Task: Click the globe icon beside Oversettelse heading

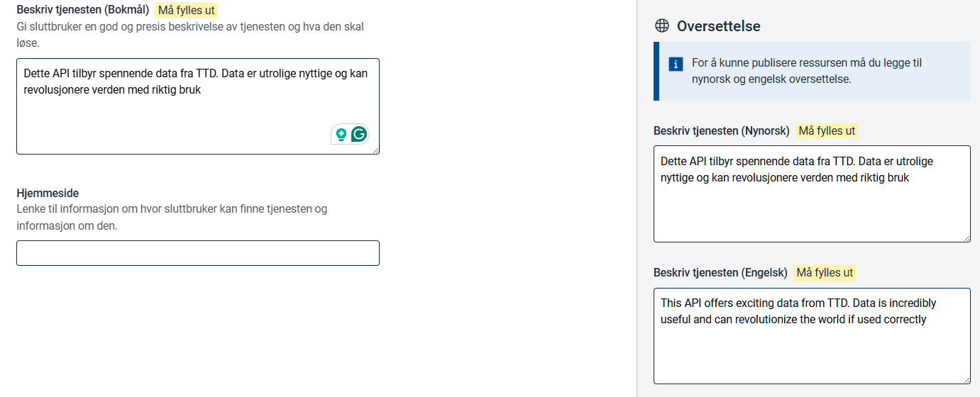Action: point(661,26)
